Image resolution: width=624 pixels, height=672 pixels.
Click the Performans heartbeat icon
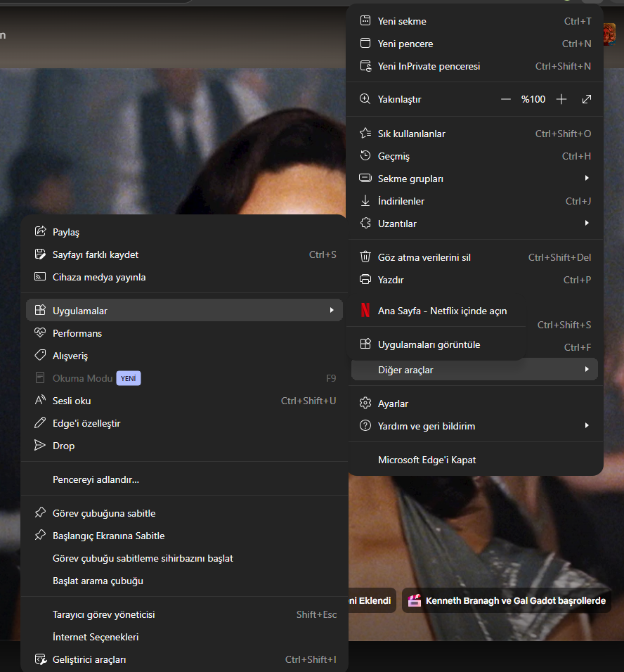coord(40,332)
